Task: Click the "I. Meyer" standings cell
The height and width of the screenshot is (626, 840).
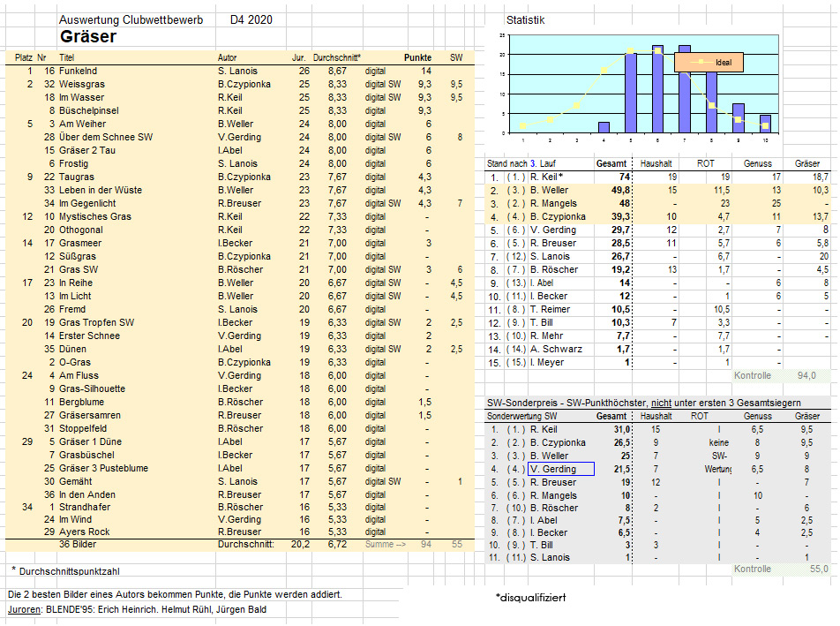Action: 547,362
